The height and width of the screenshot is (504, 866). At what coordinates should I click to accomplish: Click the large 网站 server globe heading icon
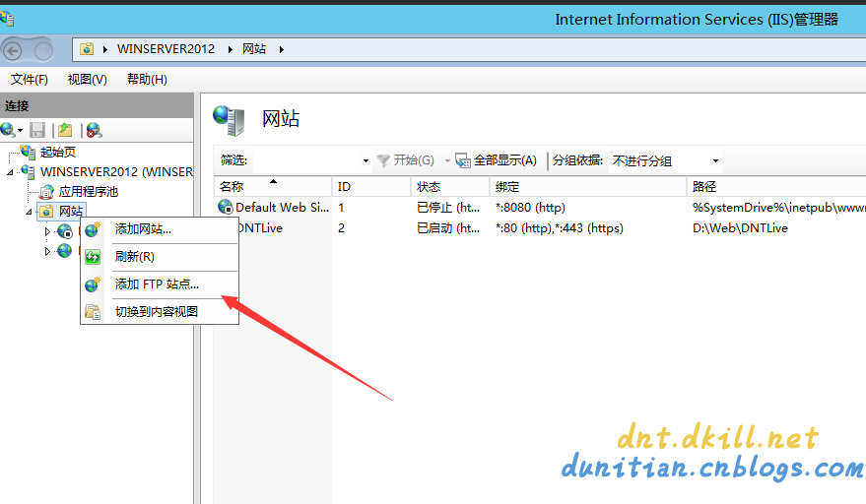(229, 120)
